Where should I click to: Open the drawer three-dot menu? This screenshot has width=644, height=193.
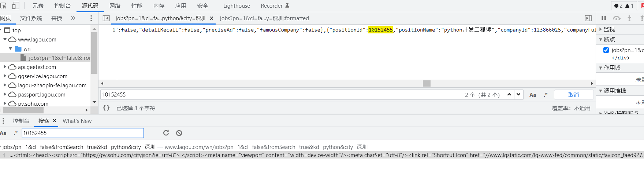pyautogui.click(x=3, y=121)
